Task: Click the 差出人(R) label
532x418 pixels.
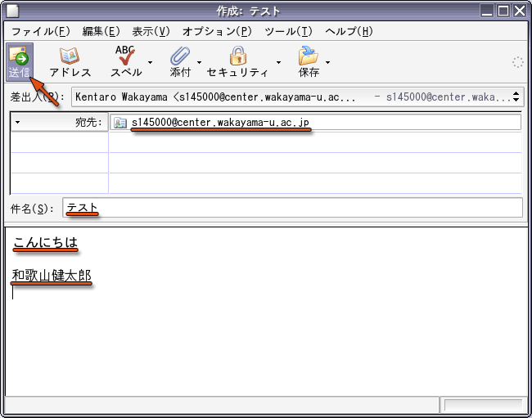Action: (x=38, y=97)
